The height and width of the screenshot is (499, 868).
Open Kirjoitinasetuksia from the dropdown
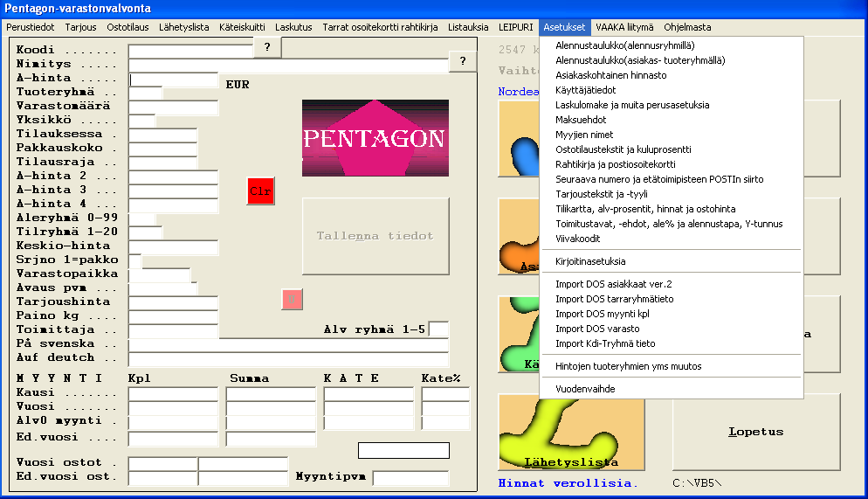tap(590, 261)
